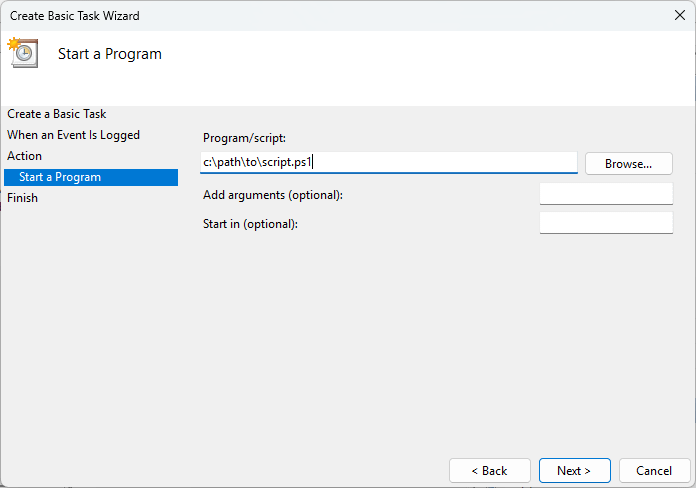
Task: Click the Create Basic Task Wizard title text
Action: (75, 15)
